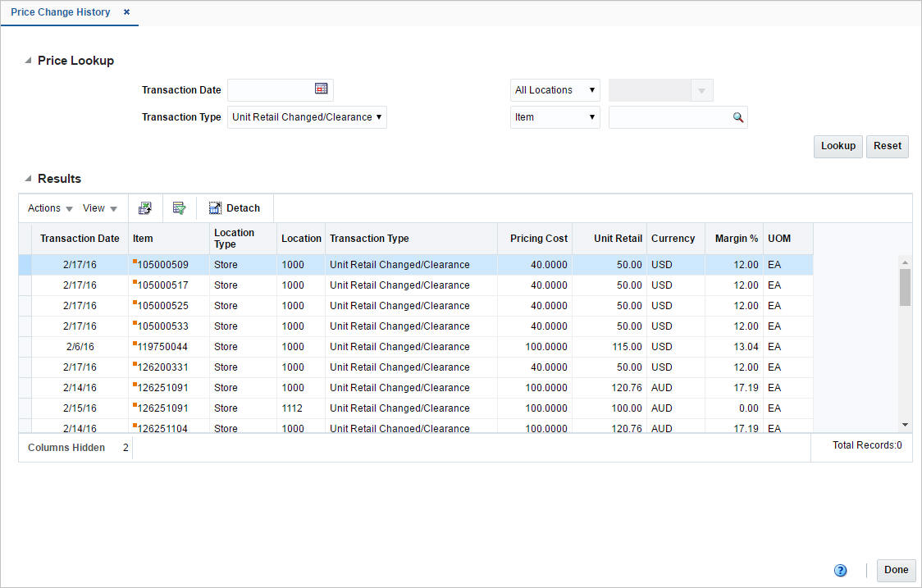The height and width of the screenshot is (588, 922).
Task: Collapse the Results section
Action: 28,179
